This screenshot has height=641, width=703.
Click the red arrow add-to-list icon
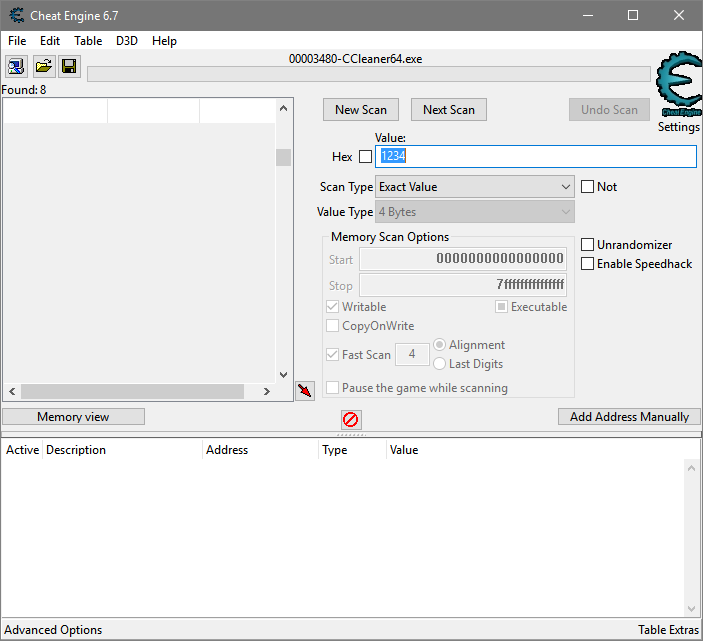pos(305,389)
